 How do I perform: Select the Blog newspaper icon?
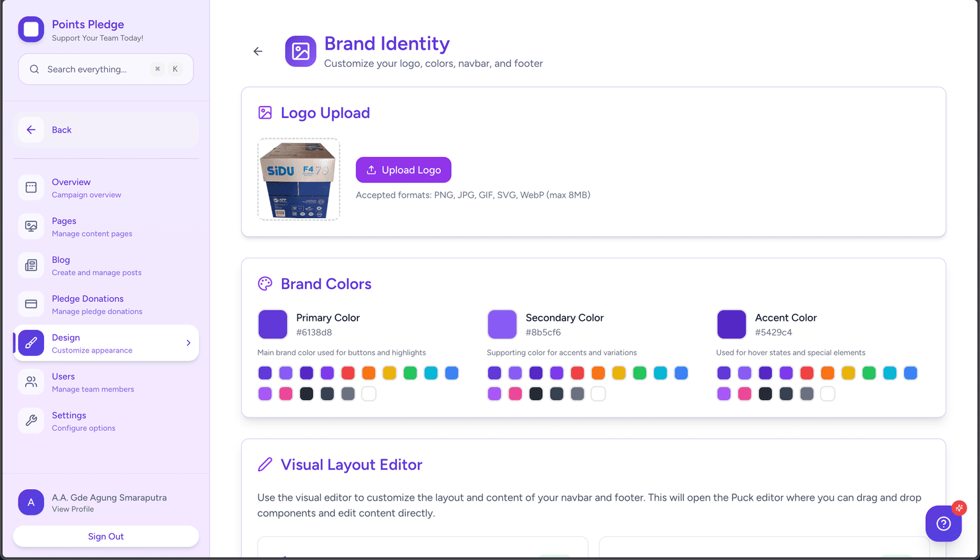pos(31,265)
